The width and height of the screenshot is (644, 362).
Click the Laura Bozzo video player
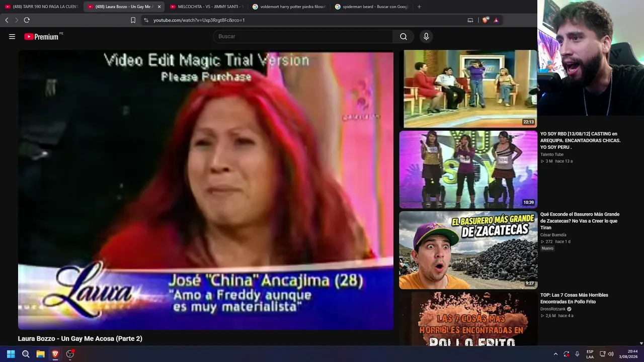(x=206, y=191)
